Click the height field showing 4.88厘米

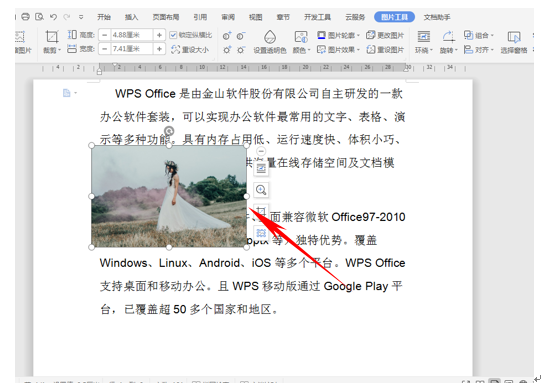pyautogui.click(x=131, y=35)
